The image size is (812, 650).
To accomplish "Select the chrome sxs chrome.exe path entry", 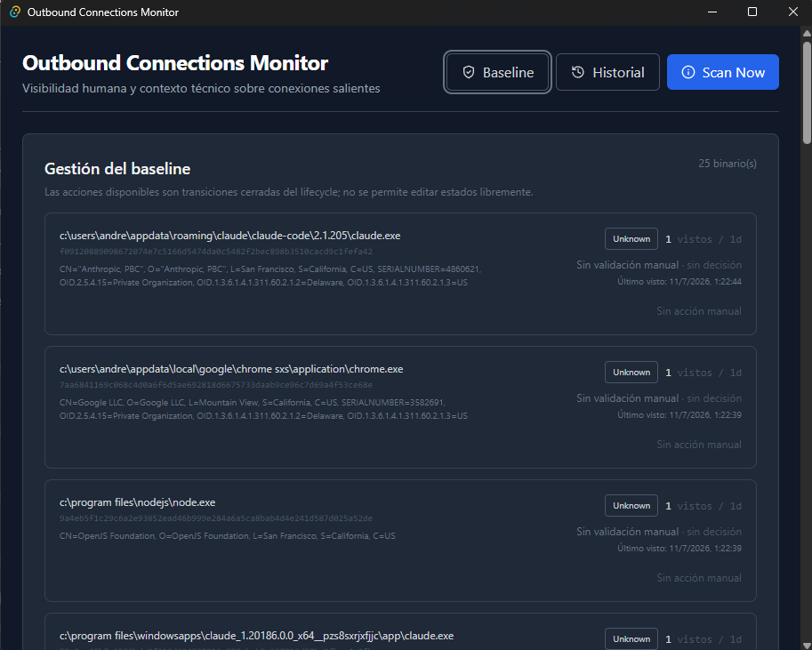I will tap(231, 369).
